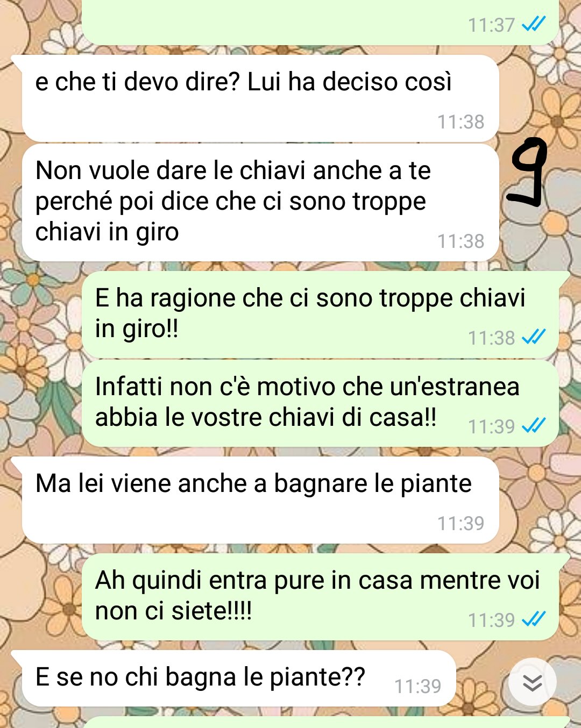
Task: Select message 'Non vuole dare le chiavi'
Action: click(260, 203)
